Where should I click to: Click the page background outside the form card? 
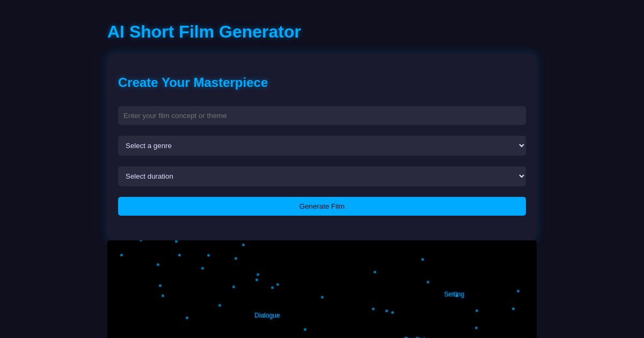tap(48, 161)
